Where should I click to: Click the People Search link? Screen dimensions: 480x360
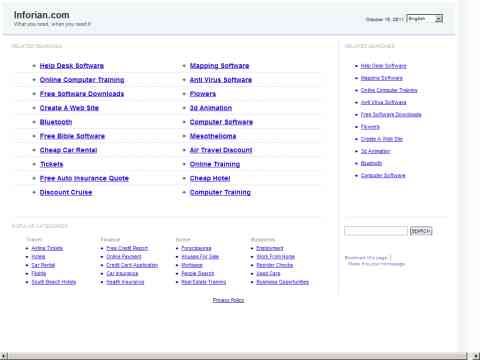[197, 273]
